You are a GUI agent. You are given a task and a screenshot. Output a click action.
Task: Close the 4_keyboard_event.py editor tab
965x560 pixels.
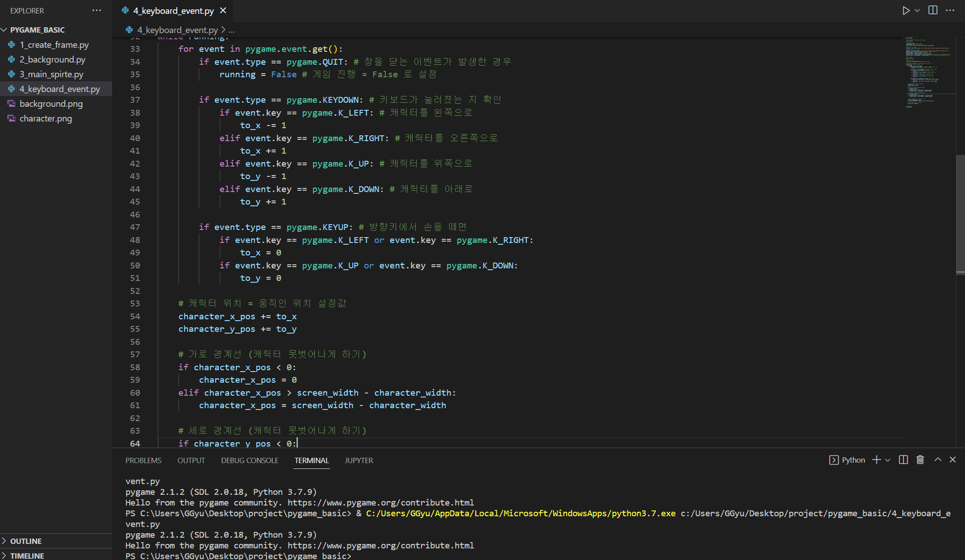point(223,10)
